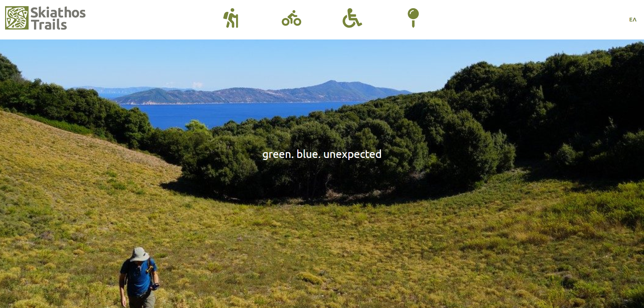Click the word 'green.' in tagline
Screen dimensions: 644x308
[x=278, y=155]
